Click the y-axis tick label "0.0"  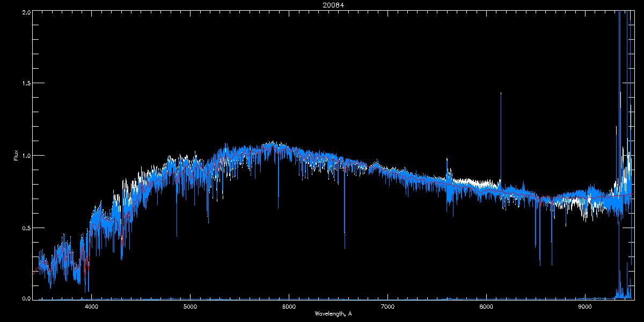25,299
